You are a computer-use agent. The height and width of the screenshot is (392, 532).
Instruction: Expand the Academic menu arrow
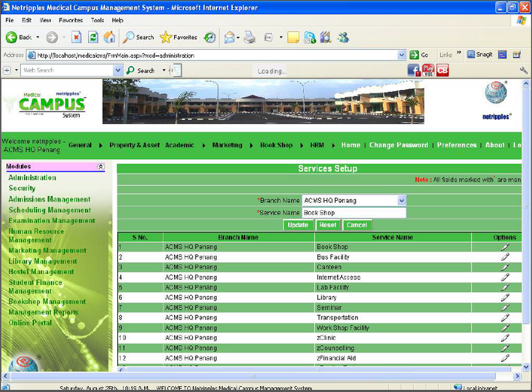(204, 145)
